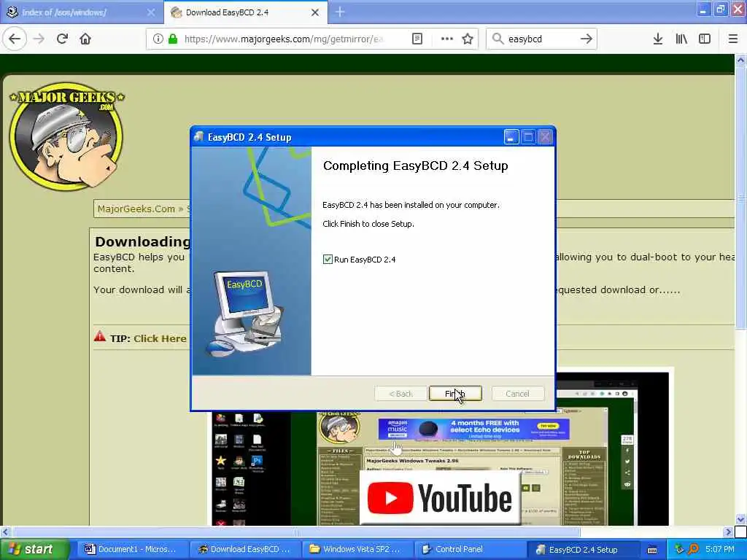Screen dimensions: 747x560
Task: Show sidebars icon in Firefox toolbar
Action: tap(705, 39)
